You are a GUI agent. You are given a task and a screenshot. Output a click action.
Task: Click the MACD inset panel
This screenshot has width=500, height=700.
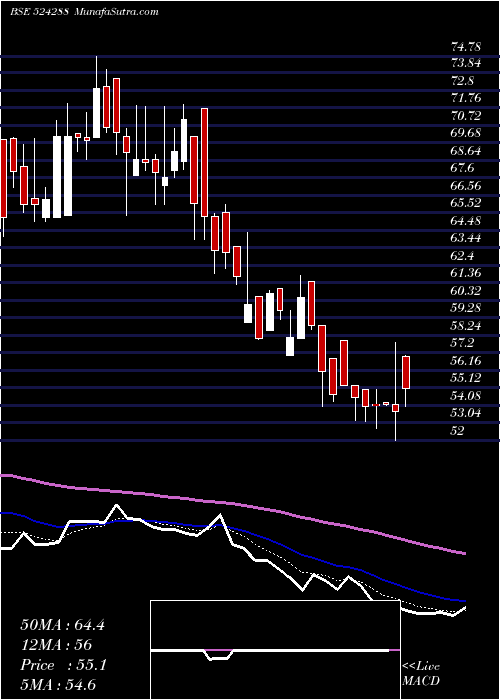coord(275,650)
